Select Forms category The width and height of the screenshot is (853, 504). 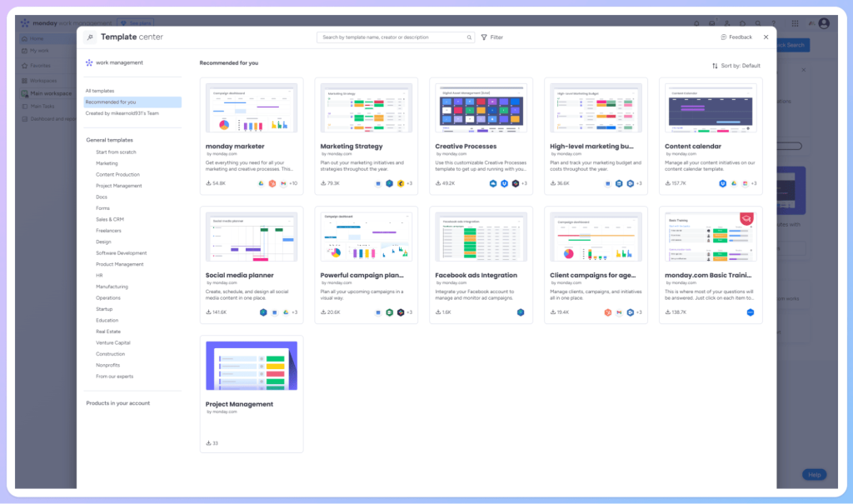(x=102, y=208)
